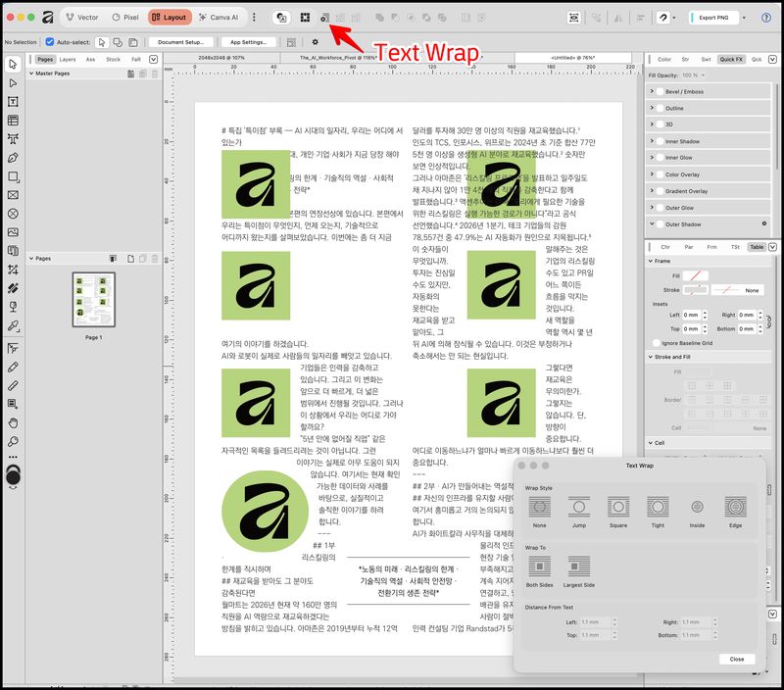Switch to the Pixel persona tab
784x690 pixels.
[x=125, y=17]
